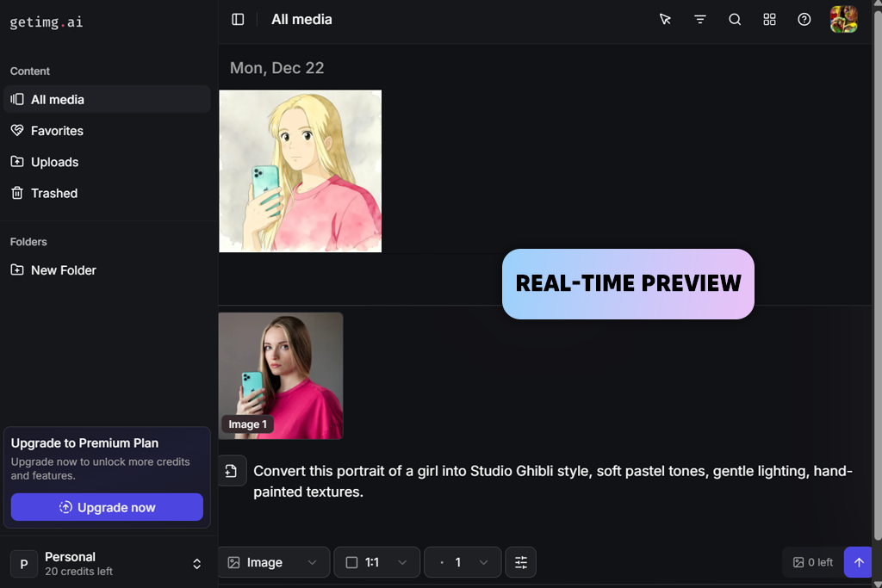Open the Image 1 reference photo

point(281,376)
